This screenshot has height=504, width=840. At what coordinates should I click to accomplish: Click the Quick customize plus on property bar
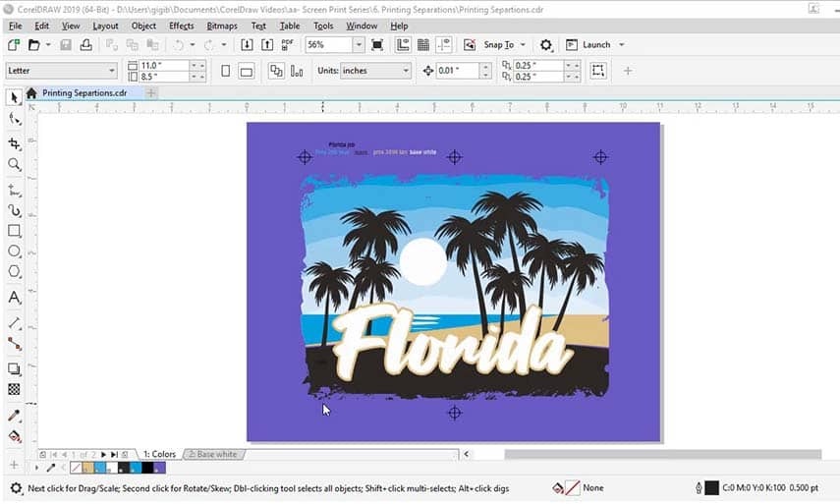628,71
